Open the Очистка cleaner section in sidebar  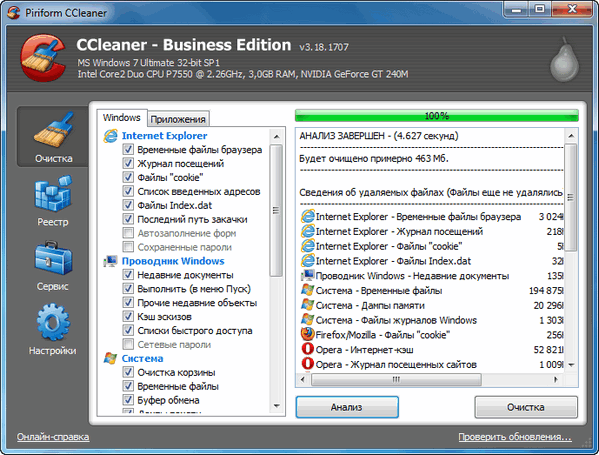(x=53, y=137)
